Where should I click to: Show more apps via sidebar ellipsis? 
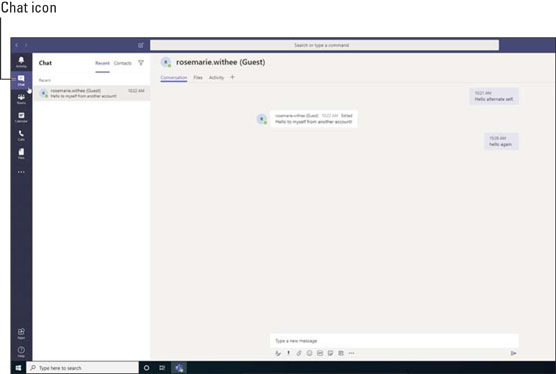click(x=21, y=172)
